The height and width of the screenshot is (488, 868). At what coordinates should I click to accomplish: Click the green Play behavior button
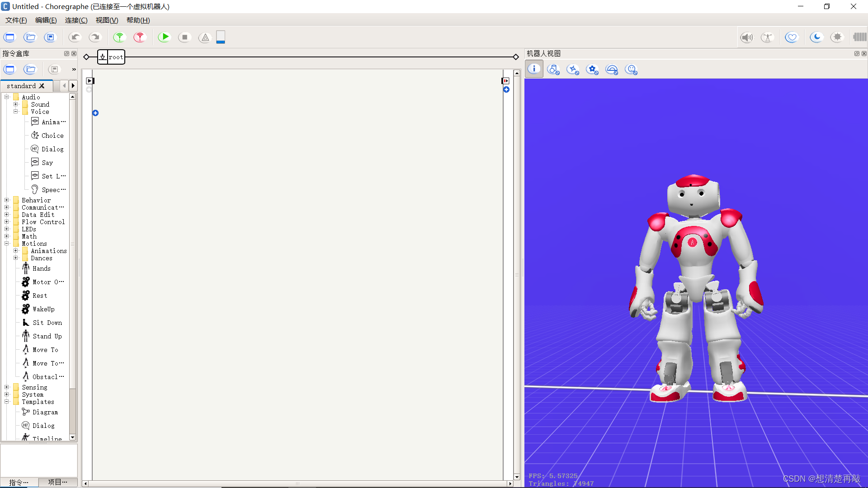[164, 38]
